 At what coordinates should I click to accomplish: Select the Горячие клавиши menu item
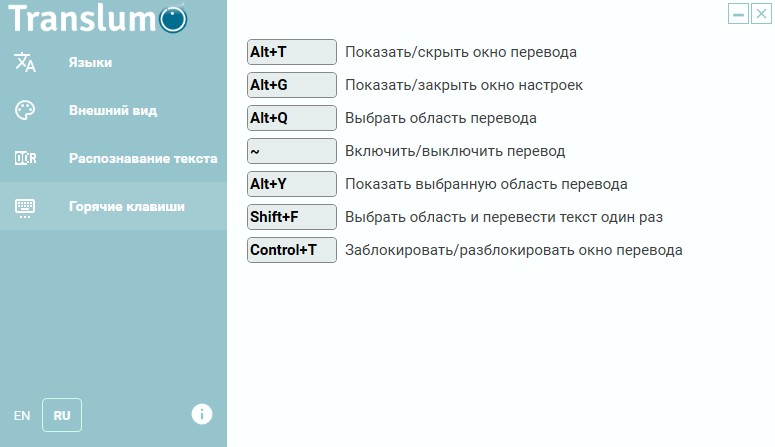pos(113,206)
